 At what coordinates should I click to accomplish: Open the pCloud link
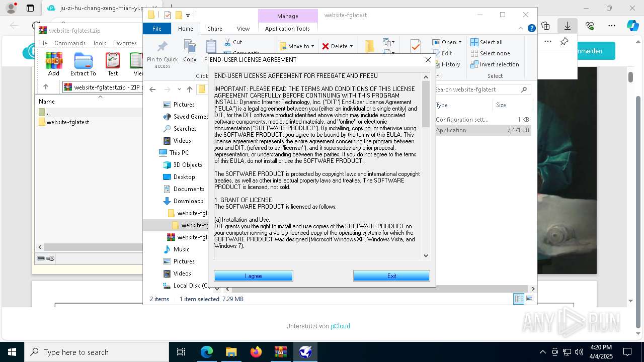340,326
